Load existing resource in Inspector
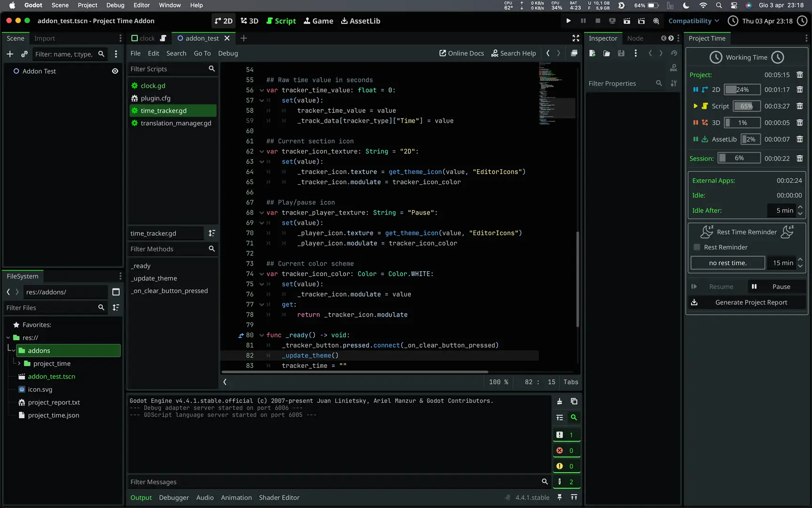The height and width of the screenshot is (508, 812). point(607,53)
